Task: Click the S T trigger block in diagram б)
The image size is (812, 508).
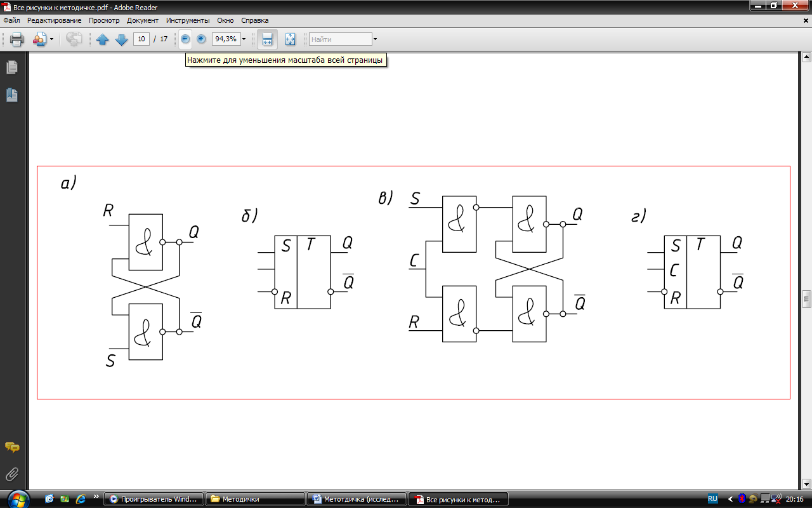Action: tap(303, 272)
